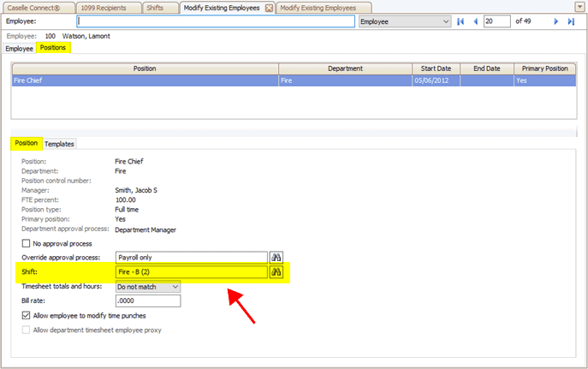Screen dimensions: 588x369
Task: Switch to the Templates tab
Action: [x=59, y=144]
